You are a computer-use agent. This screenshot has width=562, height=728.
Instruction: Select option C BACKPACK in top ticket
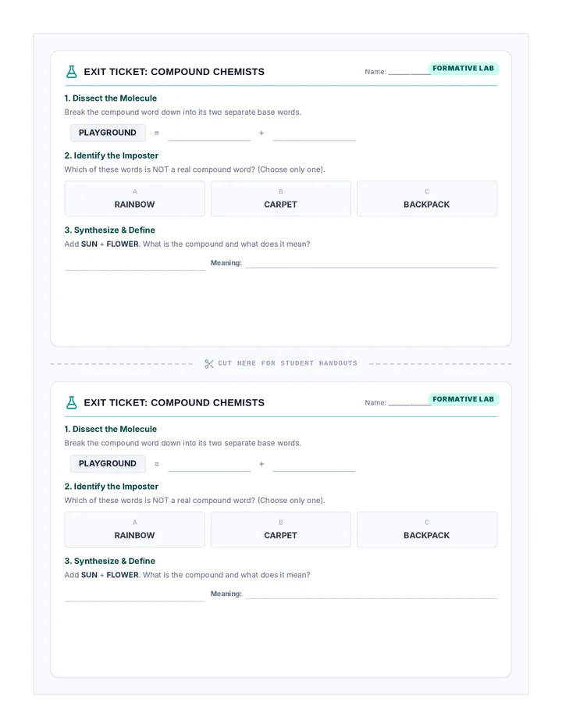tap(426, 198)
